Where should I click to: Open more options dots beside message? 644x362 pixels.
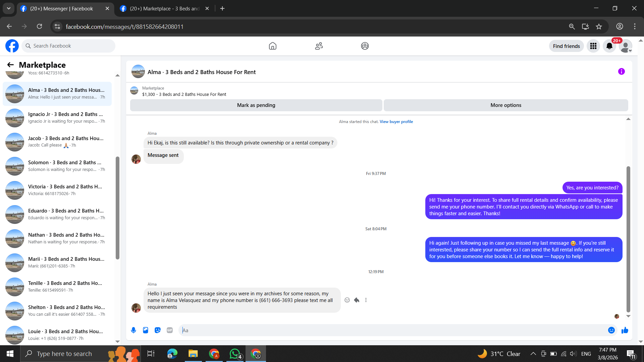[x=366, y=300]
